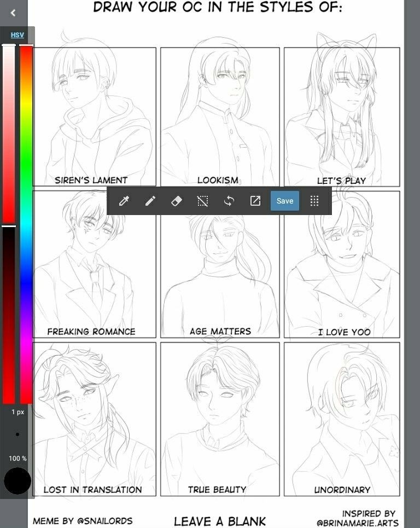Viewport: 420px width, 528px height.
Task: Activate the selection area tool
Action: click(202, 201)
